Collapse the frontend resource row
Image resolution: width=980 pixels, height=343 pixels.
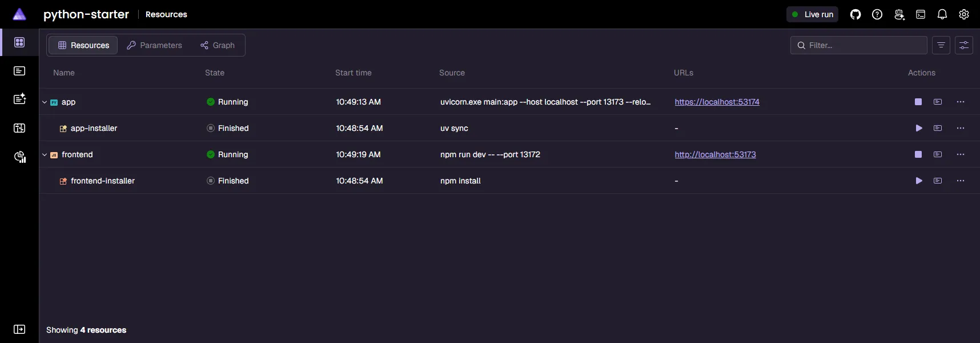[x=45, y=155]
